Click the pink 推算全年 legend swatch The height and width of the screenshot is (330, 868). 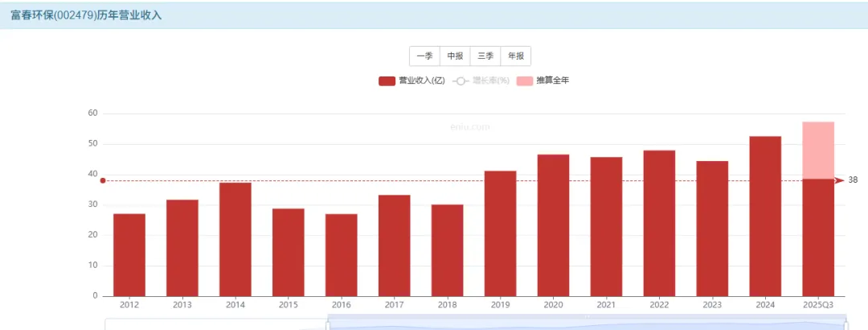pos(525,81)
